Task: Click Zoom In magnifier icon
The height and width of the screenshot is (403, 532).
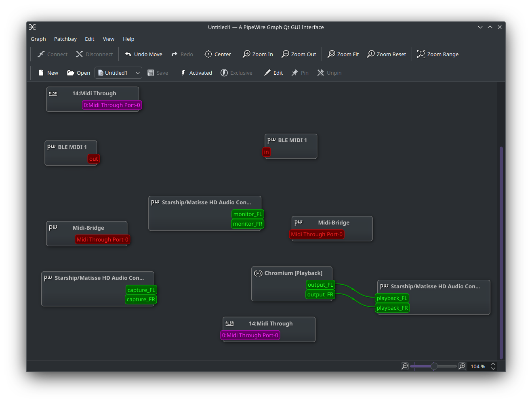Action: coord(246,54)
